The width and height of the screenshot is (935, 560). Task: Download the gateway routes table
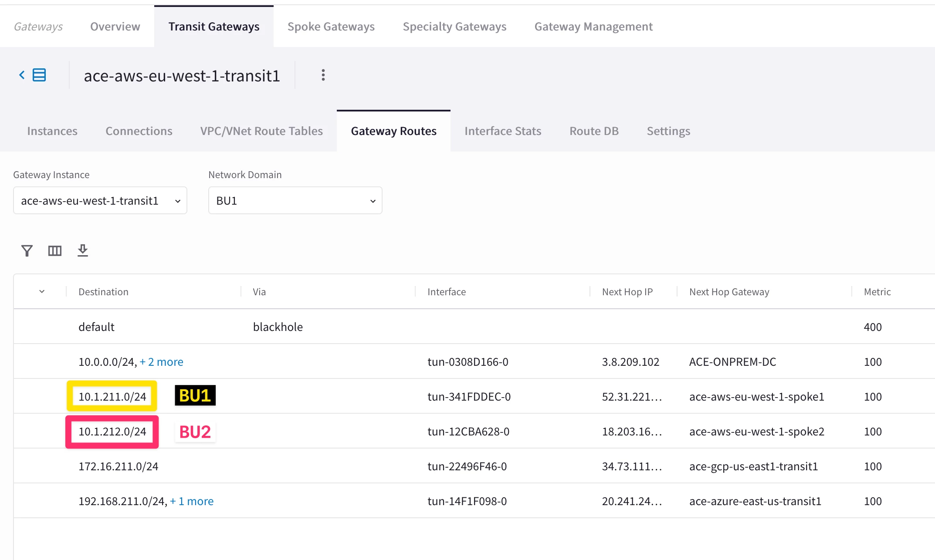[83, 250]
